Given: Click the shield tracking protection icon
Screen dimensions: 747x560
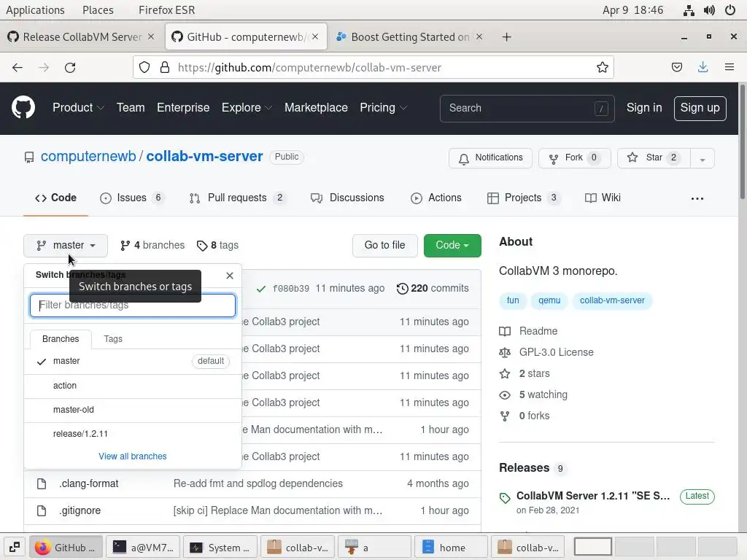Looking at the screenshot, I should tap(144, 68).
